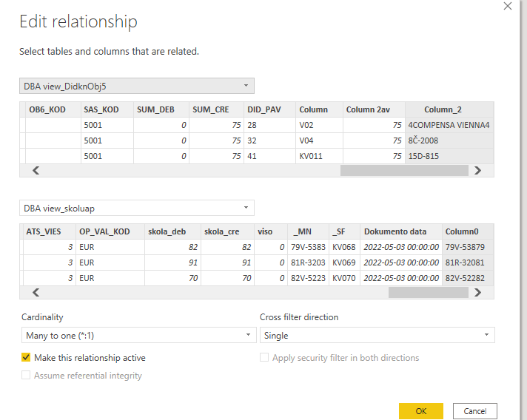
Task: Confirm with the OK button
Action: coord(421,411)
